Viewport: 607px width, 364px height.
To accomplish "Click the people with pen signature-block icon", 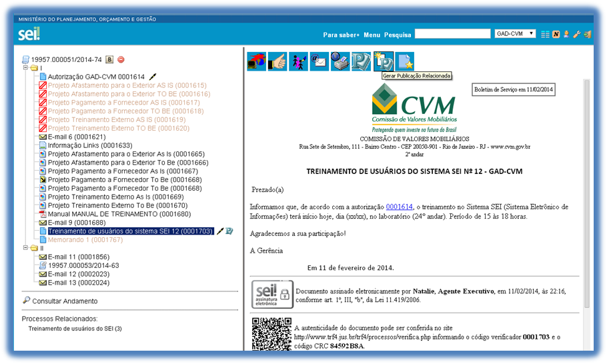I will 298,61.
